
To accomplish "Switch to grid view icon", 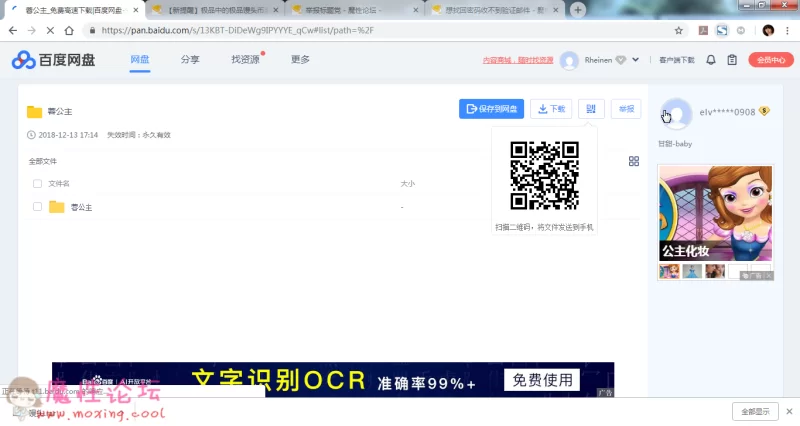I will tap(634, 161).
